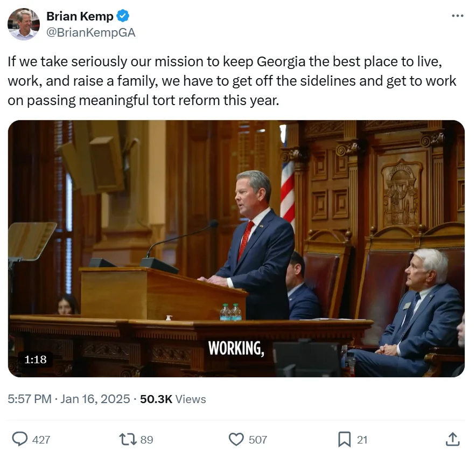Click the 89 reposts count
The image size is (476, 457).
[146, 440]
